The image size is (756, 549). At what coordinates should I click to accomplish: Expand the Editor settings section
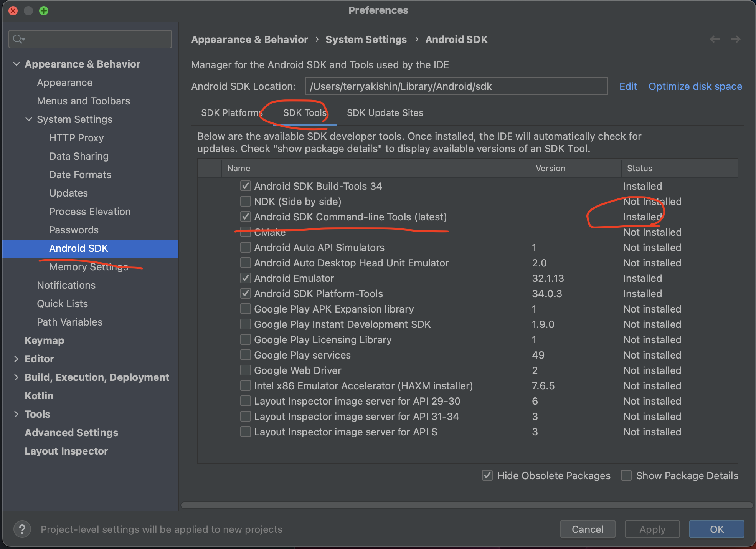point(17,359)
